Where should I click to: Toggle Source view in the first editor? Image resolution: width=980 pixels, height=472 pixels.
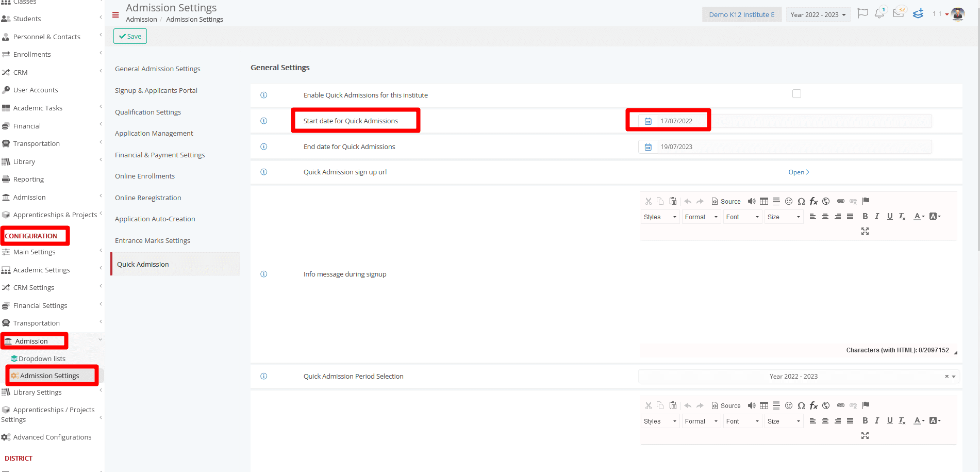726,201
